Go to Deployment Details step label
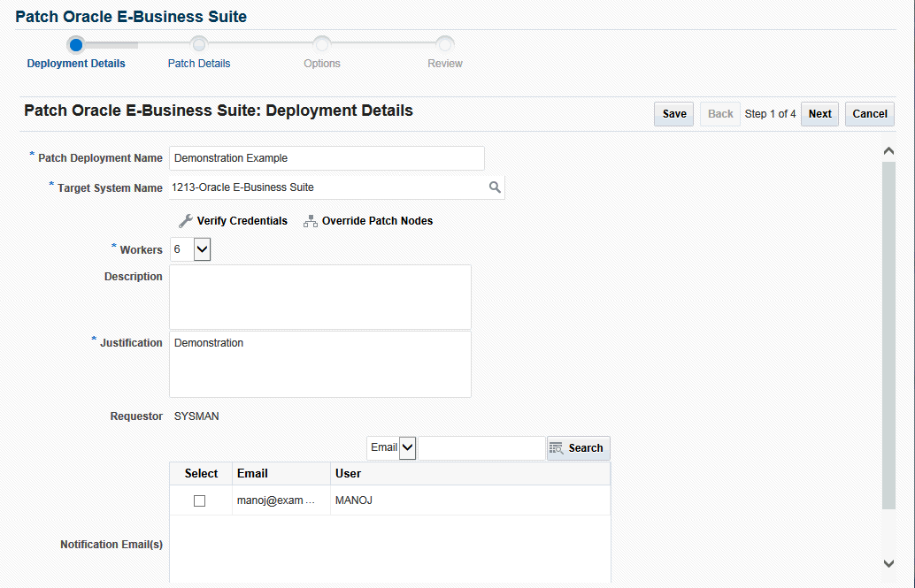915x588 pixels. [76, 64]
